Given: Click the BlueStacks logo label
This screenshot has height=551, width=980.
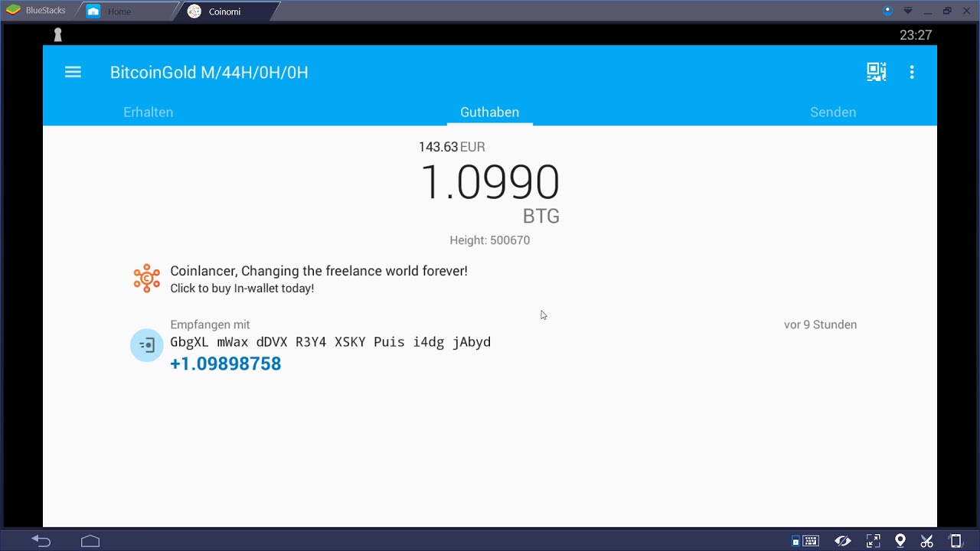Looking at the screenshot, I should pos(36,11).
